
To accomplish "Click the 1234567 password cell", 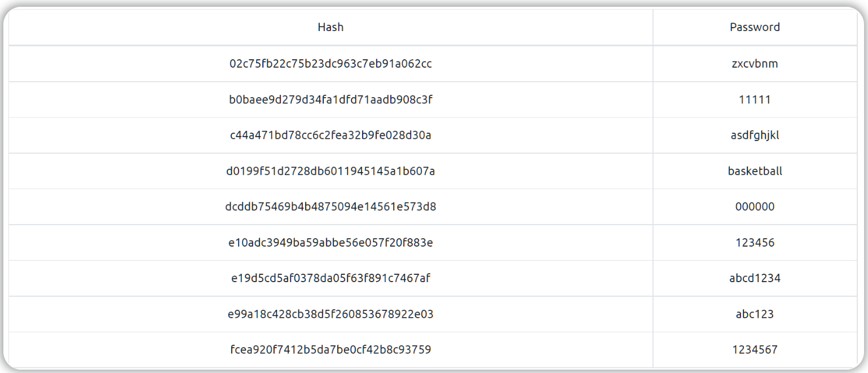I will 755,350.
